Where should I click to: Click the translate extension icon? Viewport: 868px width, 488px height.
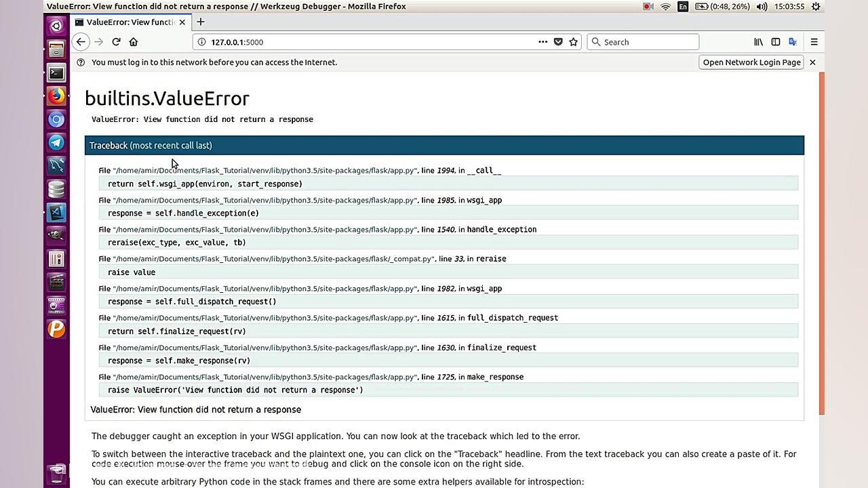click(793, 42)
